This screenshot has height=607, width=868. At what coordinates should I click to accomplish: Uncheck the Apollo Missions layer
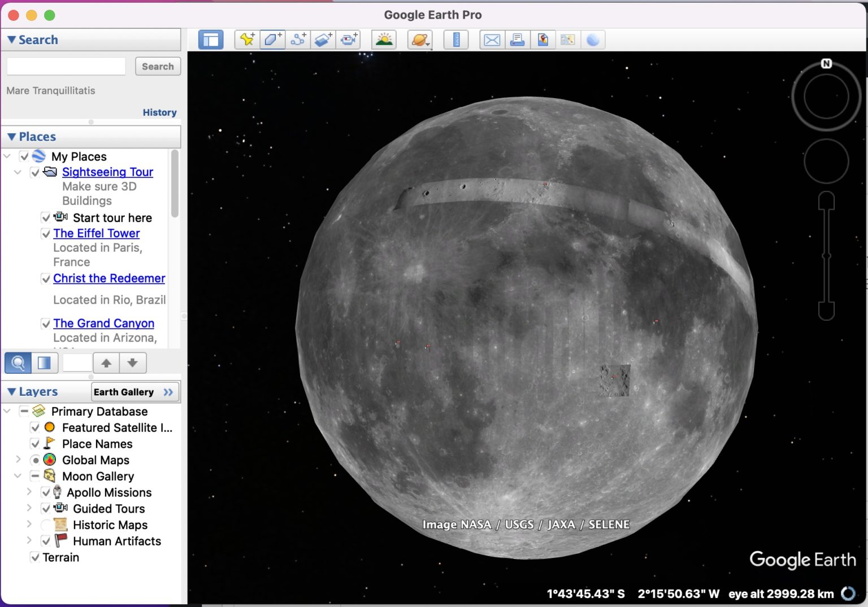pyautogui.click(x=46, y=492)
